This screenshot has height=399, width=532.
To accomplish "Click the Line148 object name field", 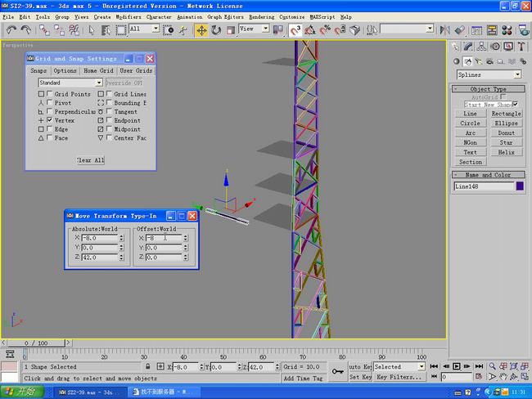I will click(485, 186).
